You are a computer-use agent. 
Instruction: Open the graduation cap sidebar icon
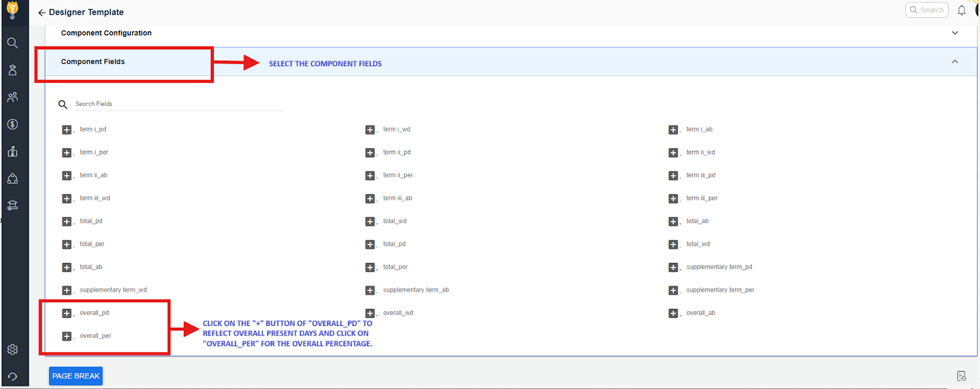pos(12,205)
